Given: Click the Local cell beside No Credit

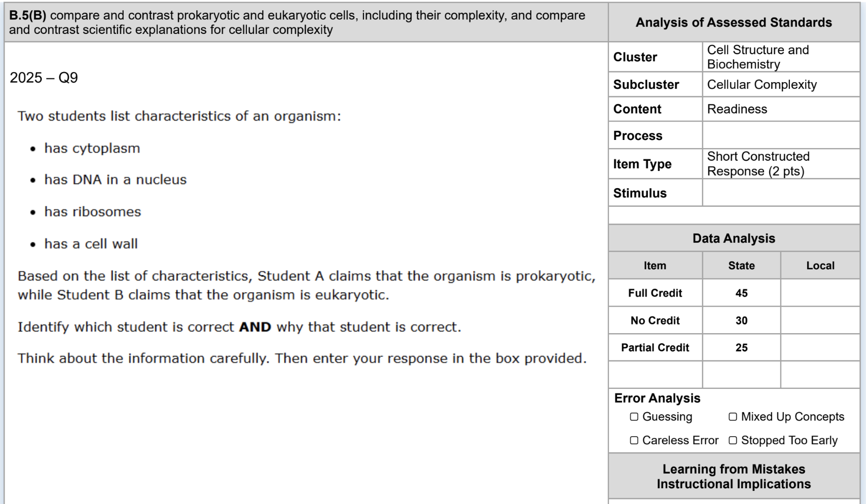Looking at the screenshot, I should point(820,320).
